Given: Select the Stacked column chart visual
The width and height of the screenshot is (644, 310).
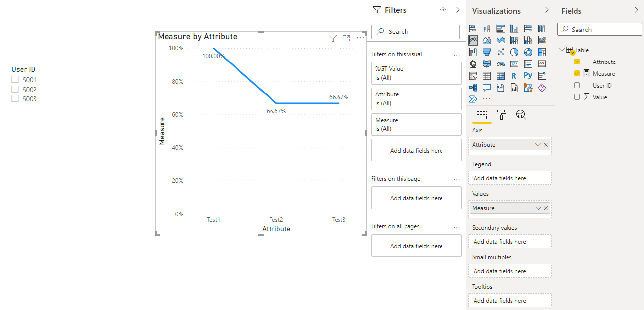Looking at the screenshot, I should click(487, 28).
